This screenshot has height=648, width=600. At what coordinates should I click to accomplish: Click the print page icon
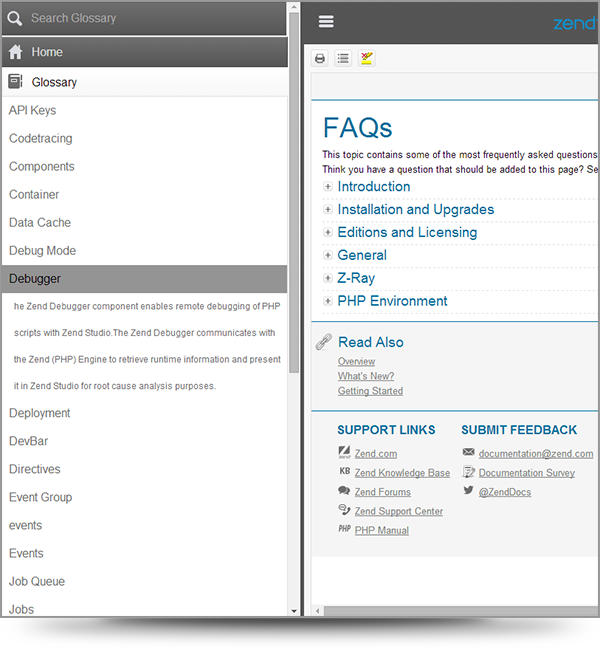(x=320, y=59)
